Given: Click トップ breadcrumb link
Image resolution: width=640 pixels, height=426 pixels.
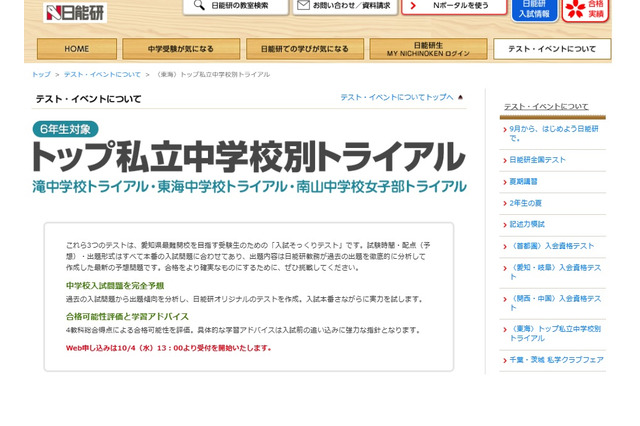Looking at the screenshot, I should [41, 74].
